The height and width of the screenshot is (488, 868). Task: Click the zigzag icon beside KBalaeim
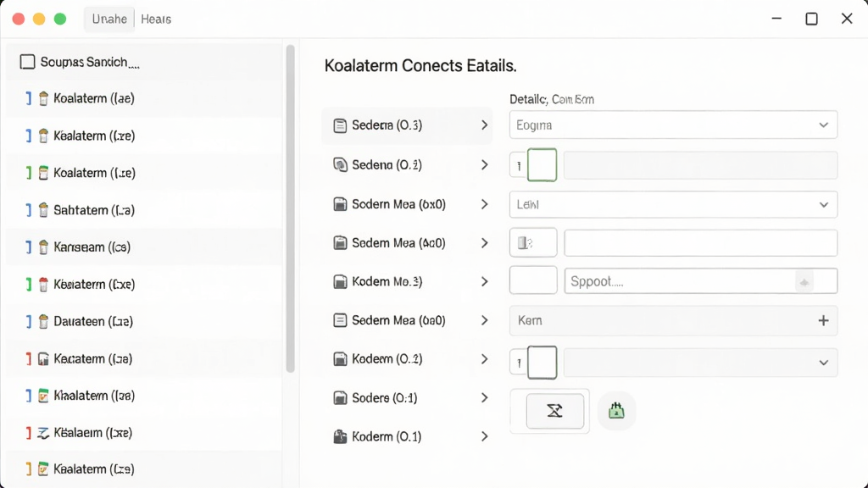43,433
